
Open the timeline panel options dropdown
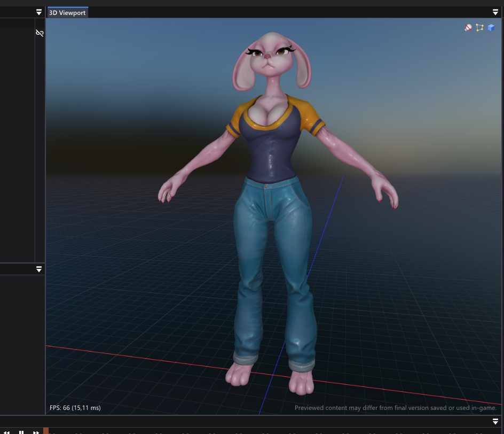point(495,422)
